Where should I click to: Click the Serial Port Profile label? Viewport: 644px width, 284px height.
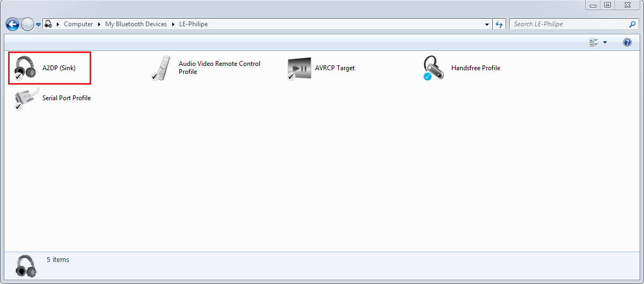pos(67,98)
